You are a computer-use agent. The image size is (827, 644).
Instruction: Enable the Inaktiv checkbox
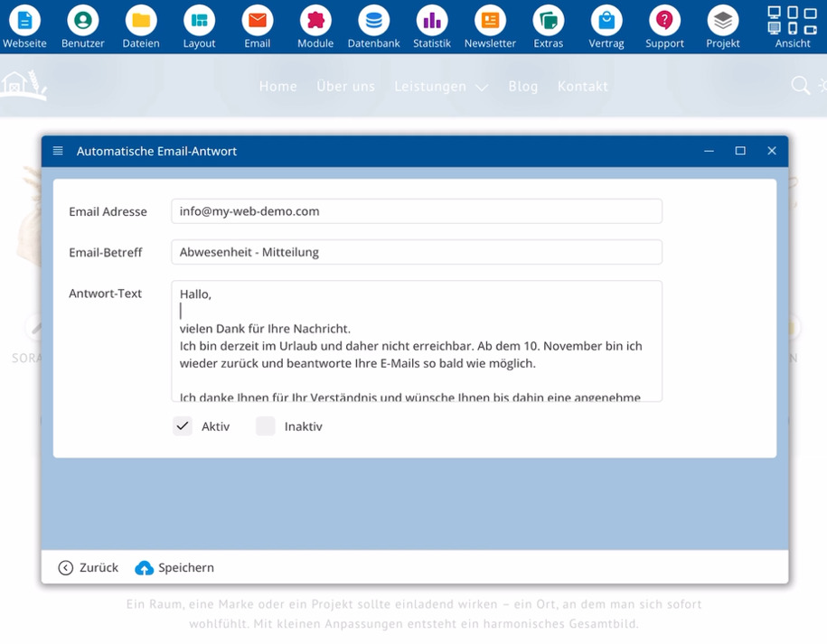coord(266,425)
